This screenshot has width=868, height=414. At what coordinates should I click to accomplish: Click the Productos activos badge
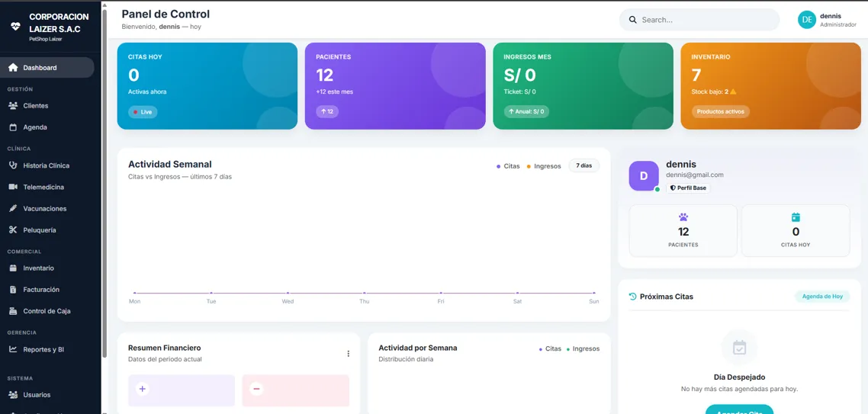pos(720,111)
